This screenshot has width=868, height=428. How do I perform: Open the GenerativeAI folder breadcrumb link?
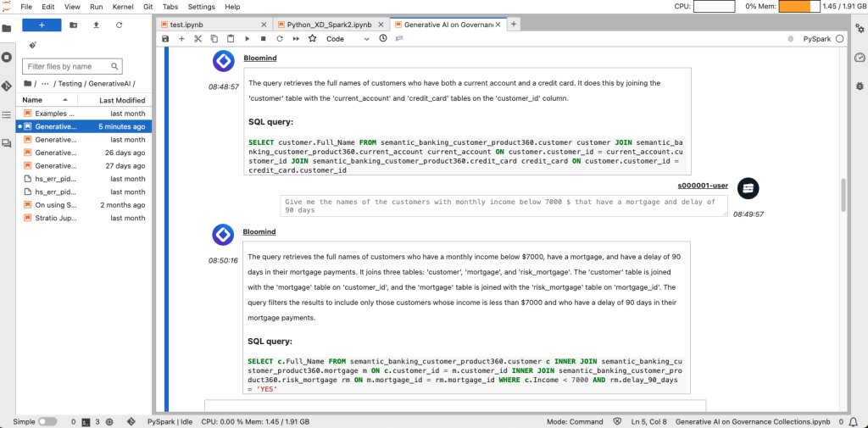(110, 83)
